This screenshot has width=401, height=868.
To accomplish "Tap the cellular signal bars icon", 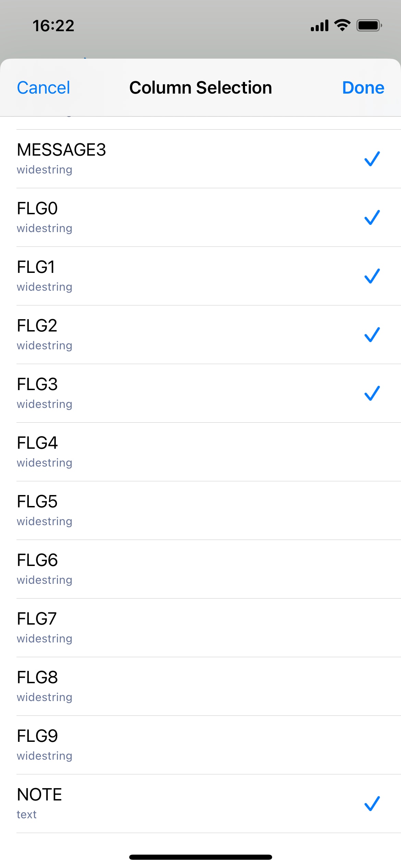I will 319,26.
